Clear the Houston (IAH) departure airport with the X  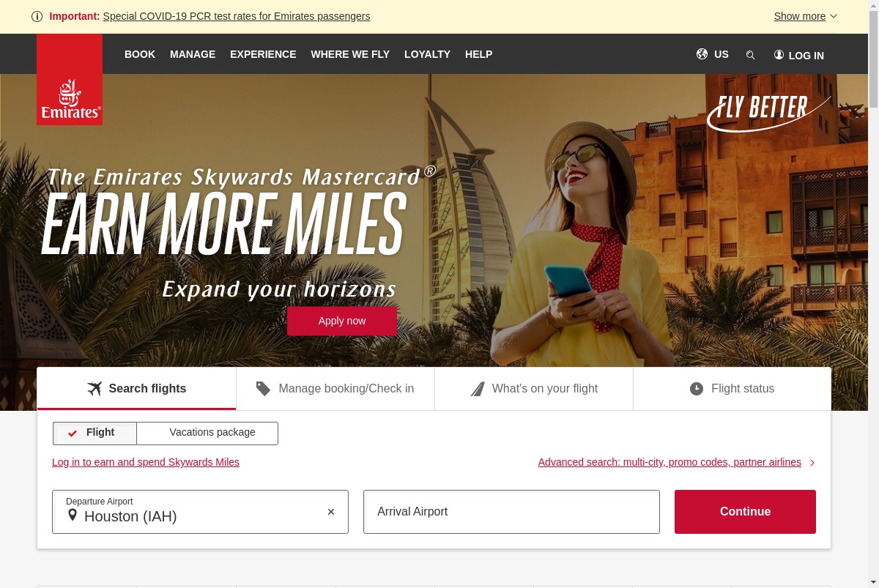(x=331, y=512)
